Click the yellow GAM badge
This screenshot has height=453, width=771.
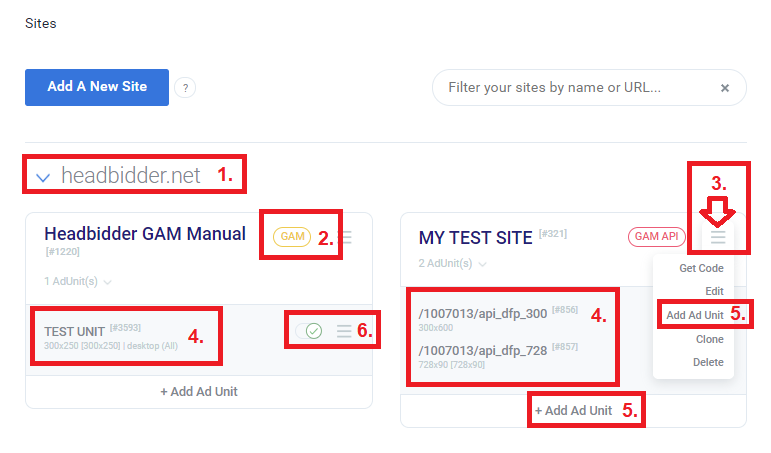coord(292,237)
